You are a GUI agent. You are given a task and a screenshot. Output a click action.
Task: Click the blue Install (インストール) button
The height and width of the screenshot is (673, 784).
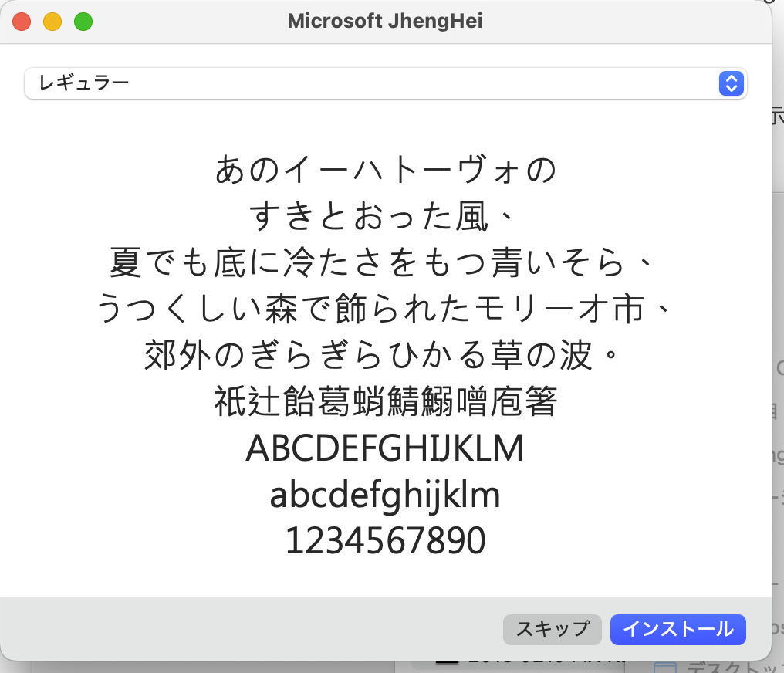(x=678, y=629)
